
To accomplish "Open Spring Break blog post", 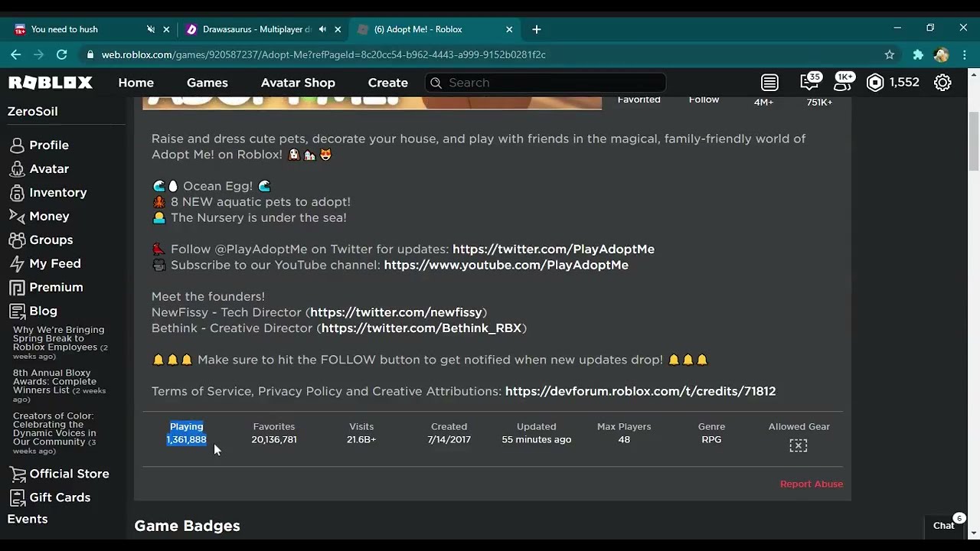I will tap(60, 343).
